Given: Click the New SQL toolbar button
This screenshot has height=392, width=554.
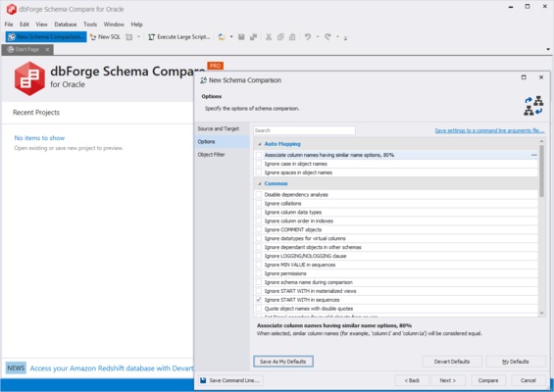Looking at the screenshot, I should (105, 36).
